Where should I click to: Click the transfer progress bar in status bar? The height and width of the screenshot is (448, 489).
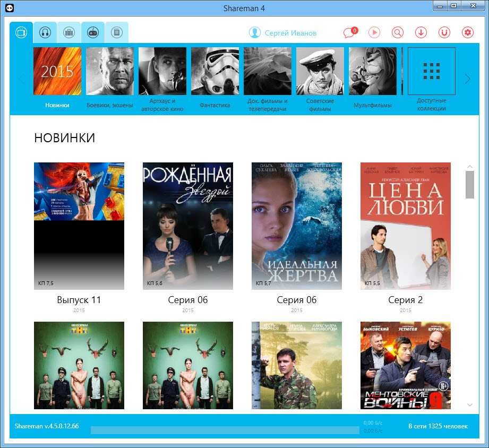coord(225,430)
